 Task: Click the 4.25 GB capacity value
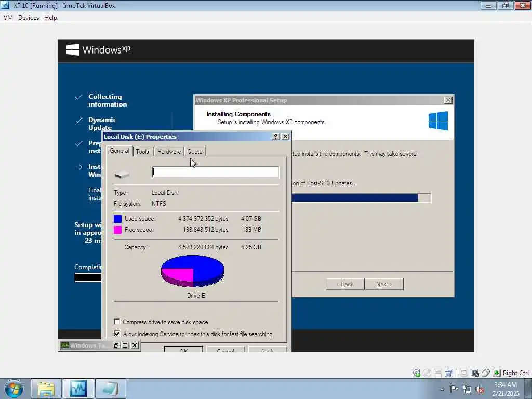[251, 247]
